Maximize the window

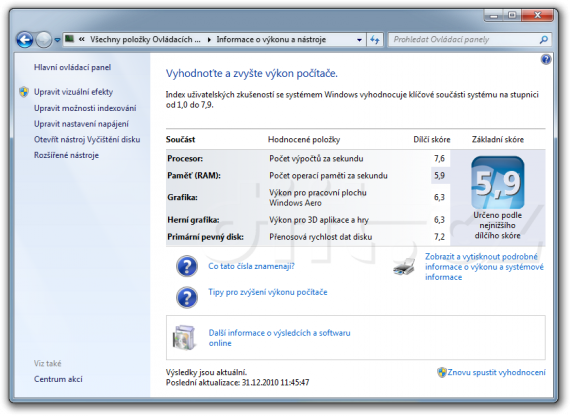tap(512, 15)
